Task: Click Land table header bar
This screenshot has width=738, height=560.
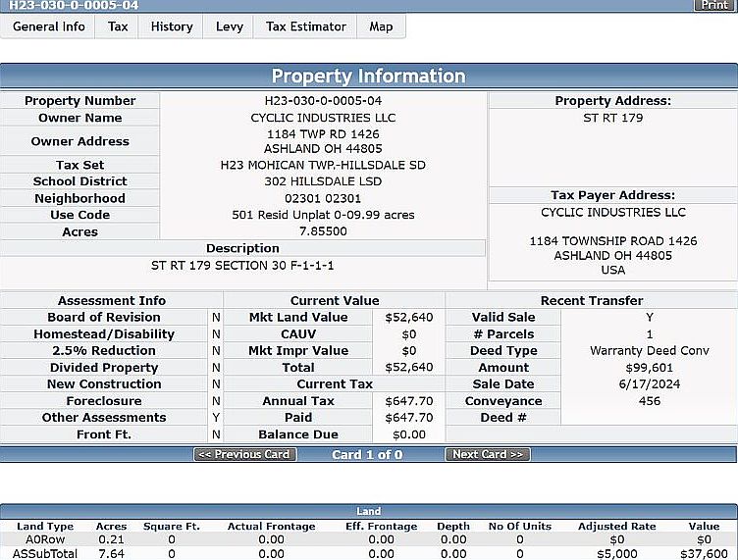Action: click(x=369, y=511)
